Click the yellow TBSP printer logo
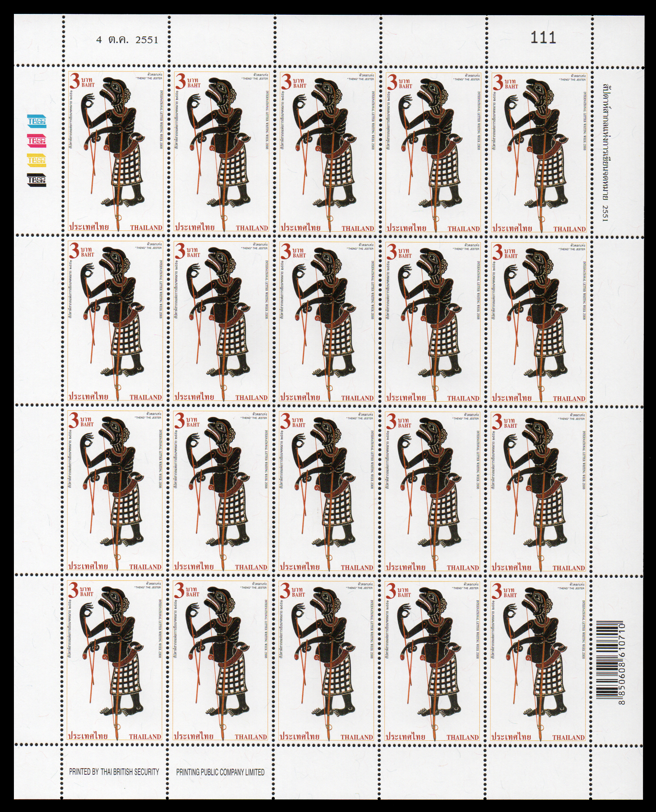 pyautogui.click(x=36, y=161)
